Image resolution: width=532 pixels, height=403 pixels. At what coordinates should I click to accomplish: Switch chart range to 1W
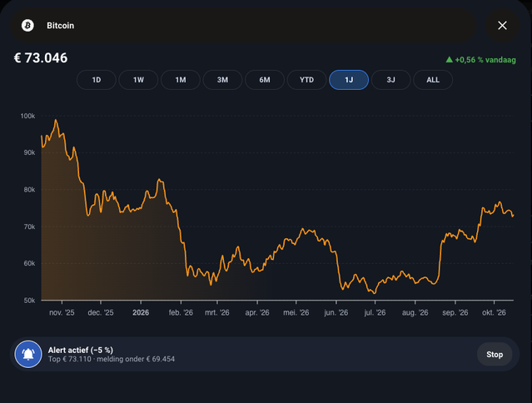pos(138,80)
